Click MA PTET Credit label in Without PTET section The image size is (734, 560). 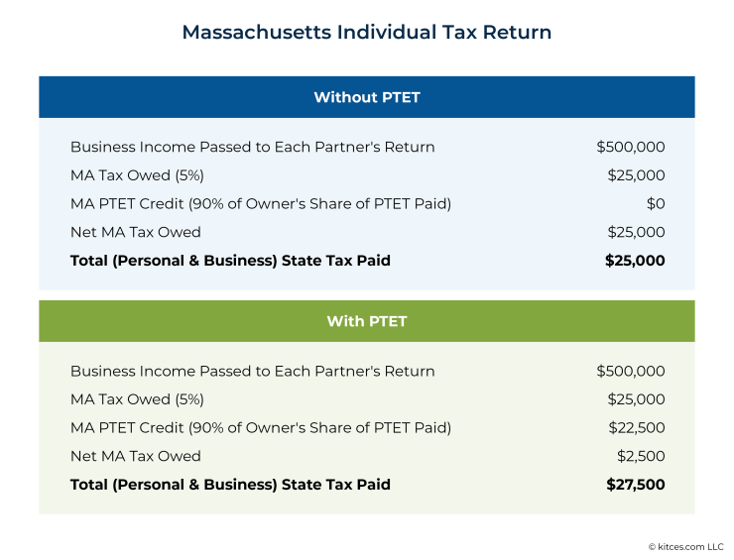[x=261, y=204]
